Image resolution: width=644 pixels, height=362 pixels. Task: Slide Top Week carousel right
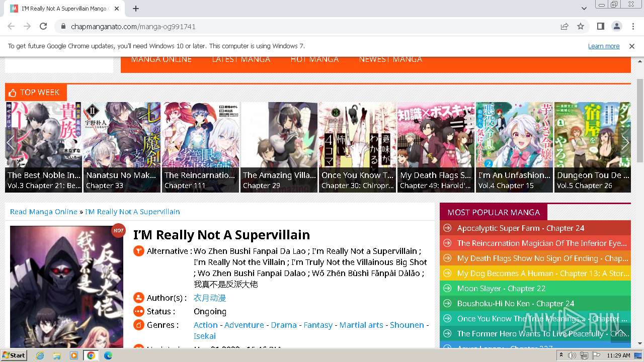pos(625,143)
